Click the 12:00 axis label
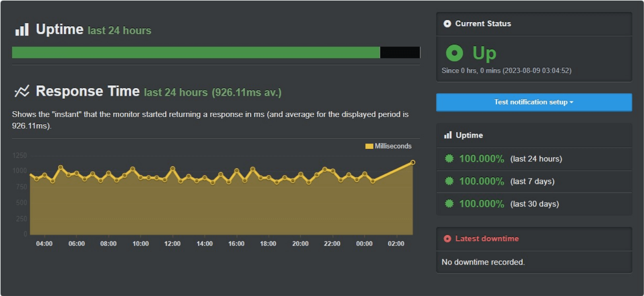This screenshot has height=296, width=644. (172, 244)
